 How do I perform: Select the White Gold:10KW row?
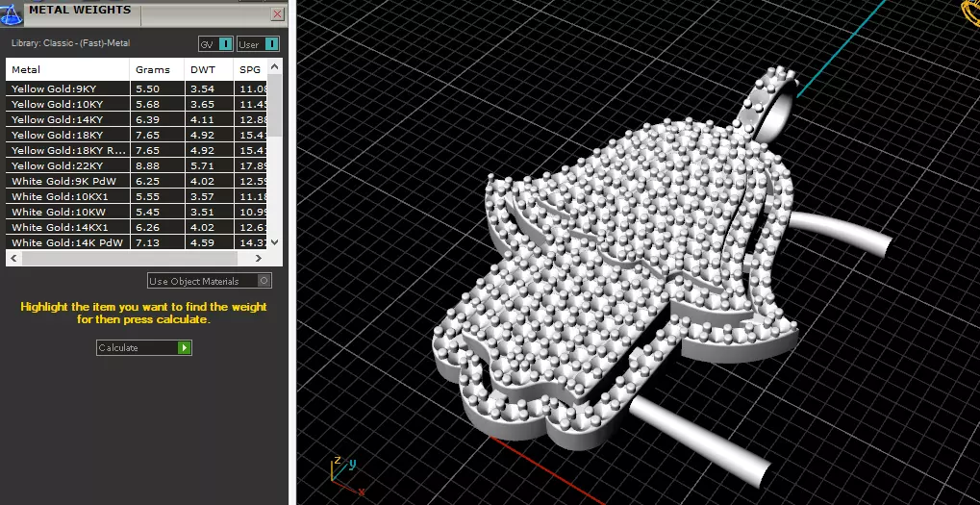137,212
